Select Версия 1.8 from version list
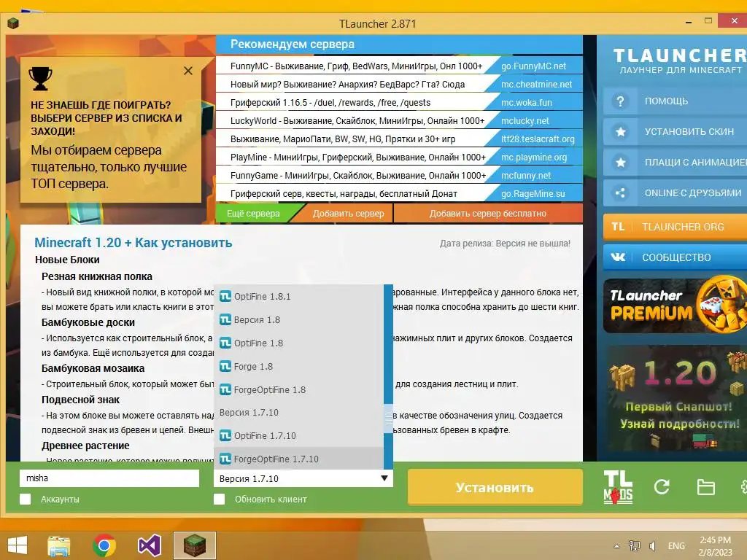Image resolution: width=747 pixels, height=560 pixels. [298, 319]
